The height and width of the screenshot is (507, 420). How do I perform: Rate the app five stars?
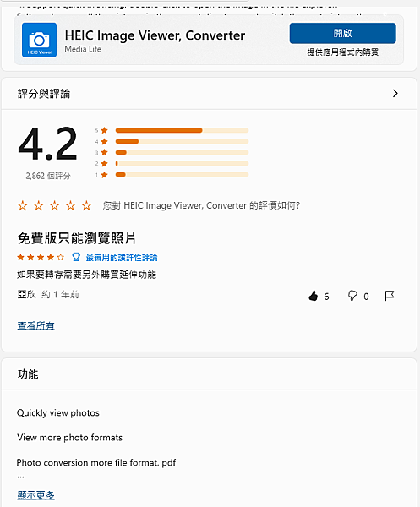point(86,205)
